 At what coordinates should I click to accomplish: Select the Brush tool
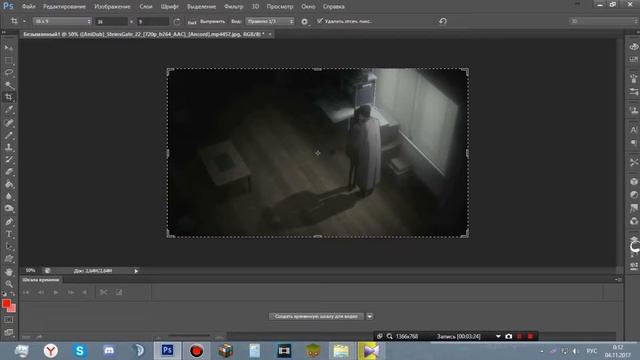[9, 135]
